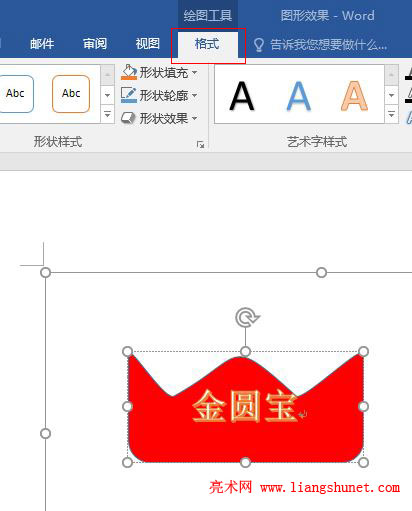412x511 pixels.
Task: Click the drawing canvas top-left corner handle
Action: [45, 272]
